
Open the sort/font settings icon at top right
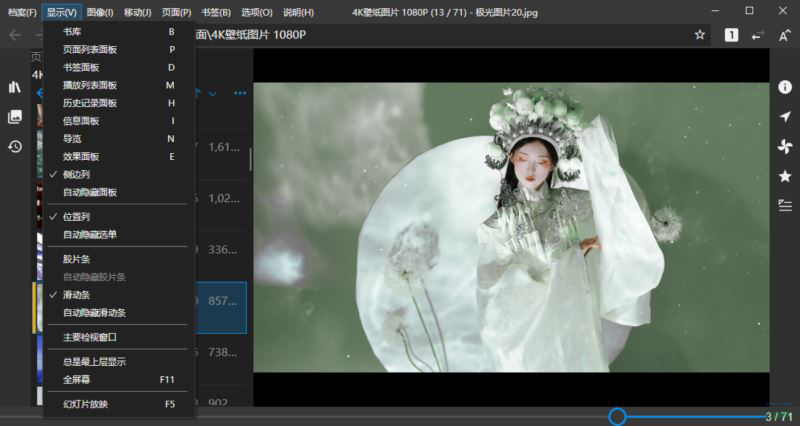pos(785,35)
